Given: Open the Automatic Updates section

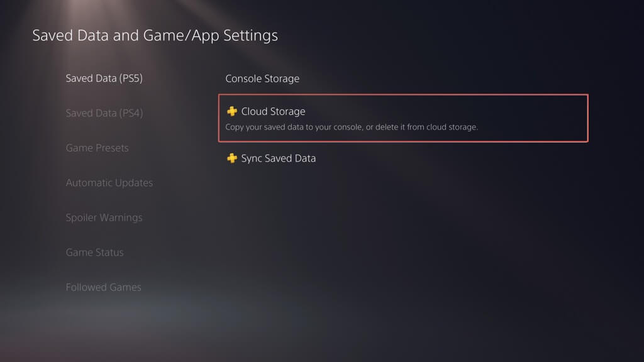Looking at the screenshot, I should [x=109, y=183].
